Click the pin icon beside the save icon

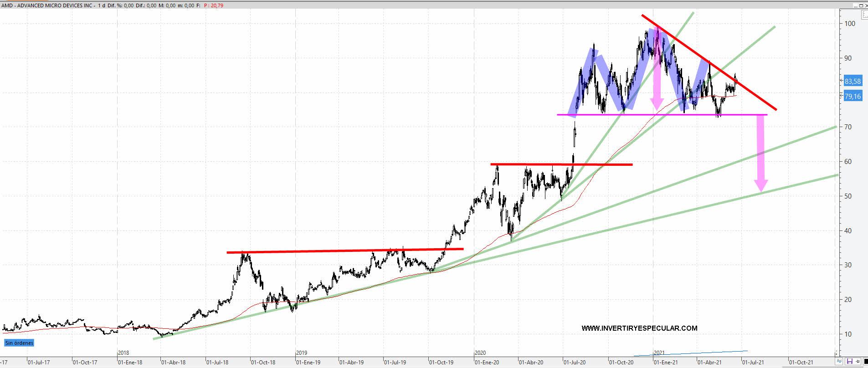857,362
